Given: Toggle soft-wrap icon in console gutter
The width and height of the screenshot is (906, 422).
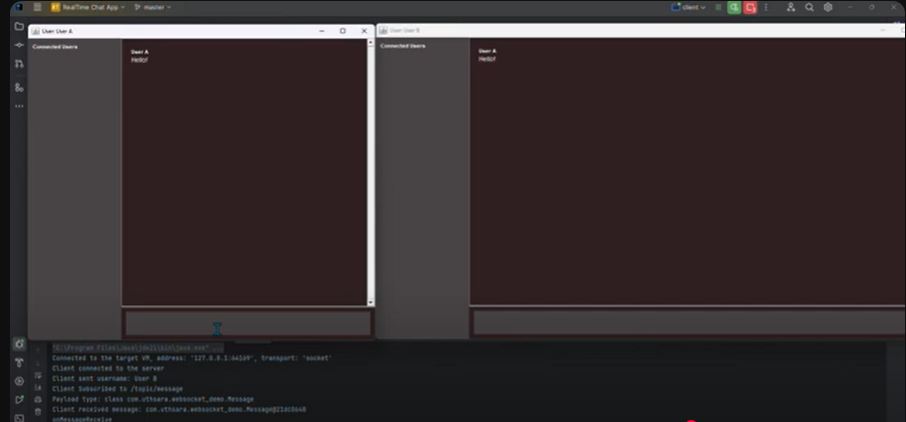Looking at the screenshot, I should pos(38,375).
